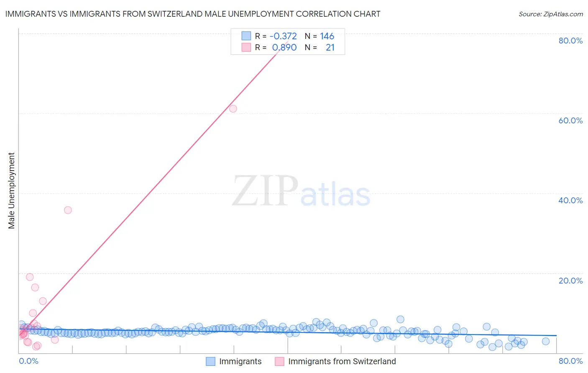Screen dimensions: 588x373
Task: Click the 80.0% x-axis label
Action: [x=570, y=361]
